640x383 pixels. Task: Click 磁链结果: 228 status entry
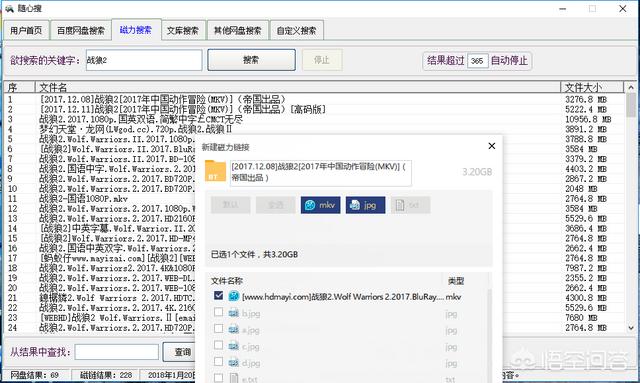(106, 375)
